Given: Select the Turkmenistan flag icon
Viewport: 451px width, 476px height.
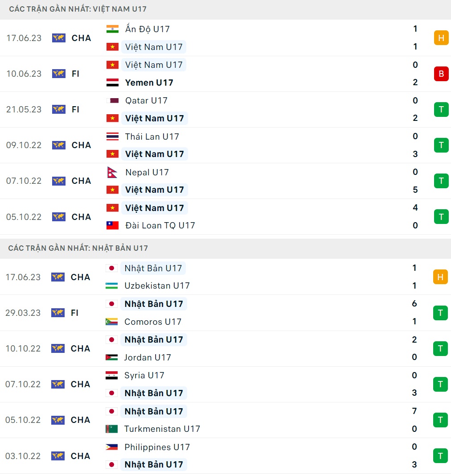Looking at the screenshot, I should pyautogui.click(x=112, y=429).
